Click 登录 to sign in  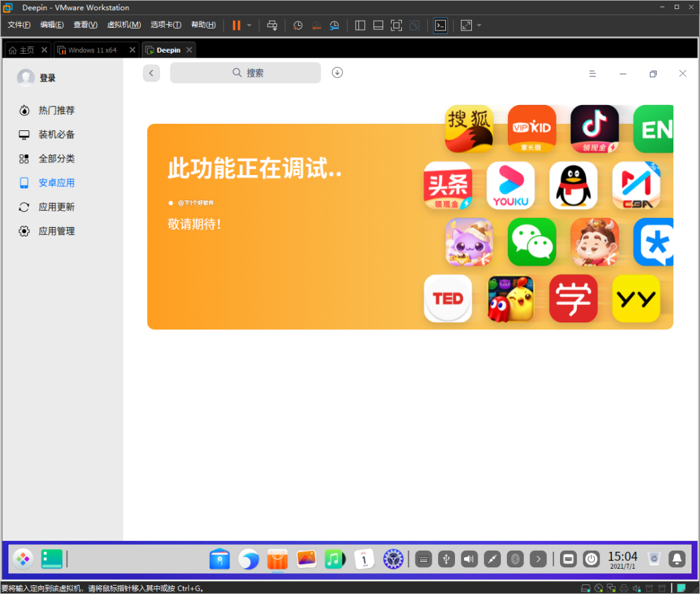47,78
